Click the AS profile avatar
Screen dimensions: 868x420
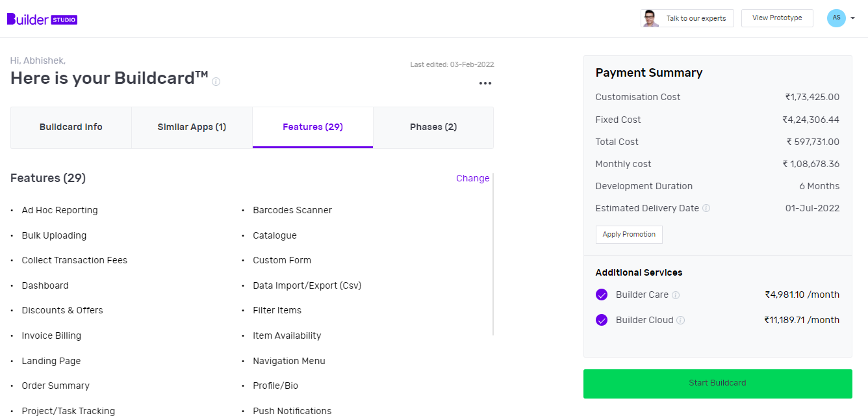[836, 18]
